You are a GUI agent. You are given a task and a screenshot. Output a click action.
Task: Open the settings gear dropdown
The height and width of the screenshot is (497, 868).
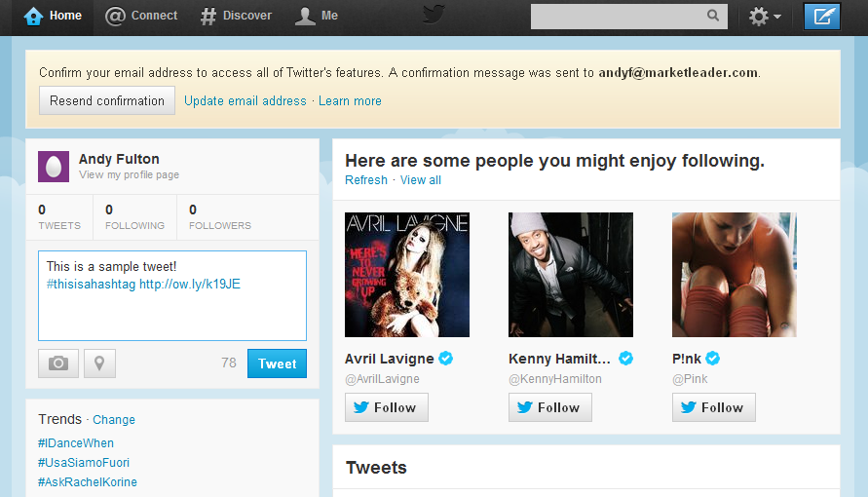(x=765, y=17)
